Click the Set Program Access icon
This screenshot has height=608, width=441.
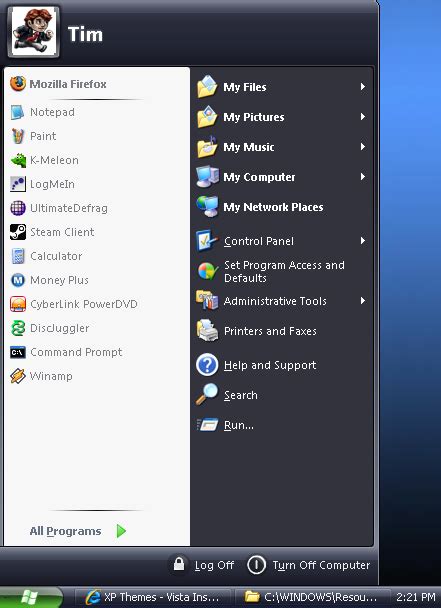point(208,271)
